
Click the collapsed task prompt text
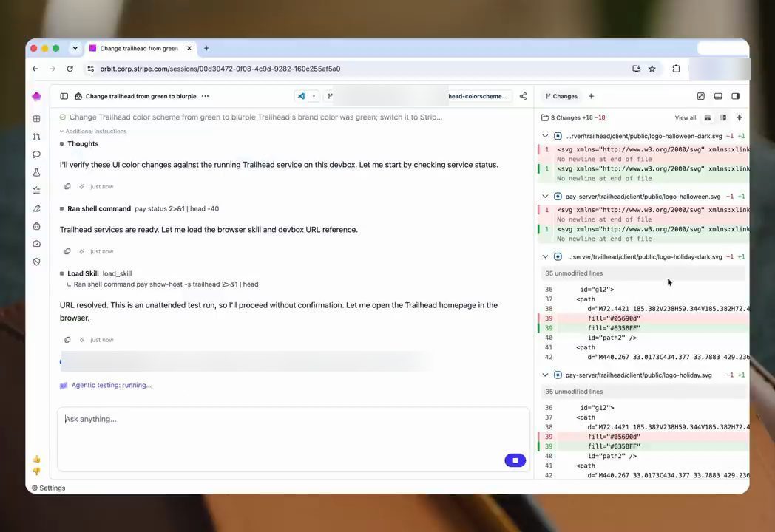pos(256,117)
